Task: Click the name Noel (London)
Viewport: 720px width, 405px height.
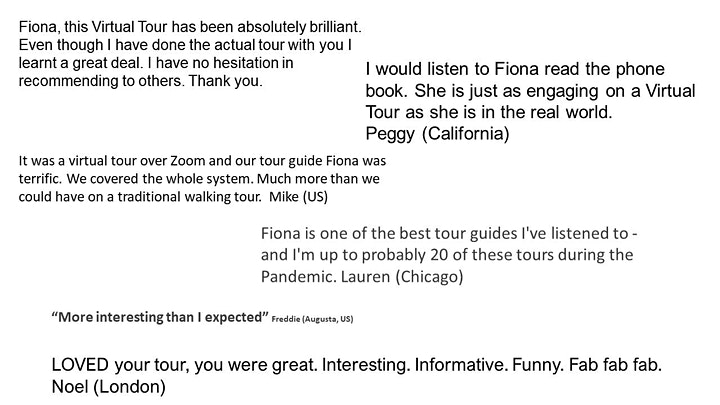Action: tap(108, 387)
